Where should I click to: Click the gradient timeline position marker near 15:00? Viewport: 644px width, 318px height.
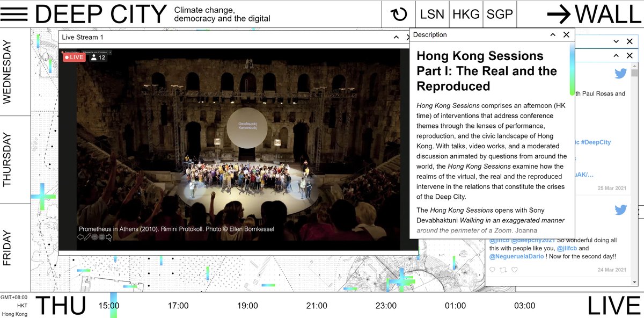coord(113,305)
